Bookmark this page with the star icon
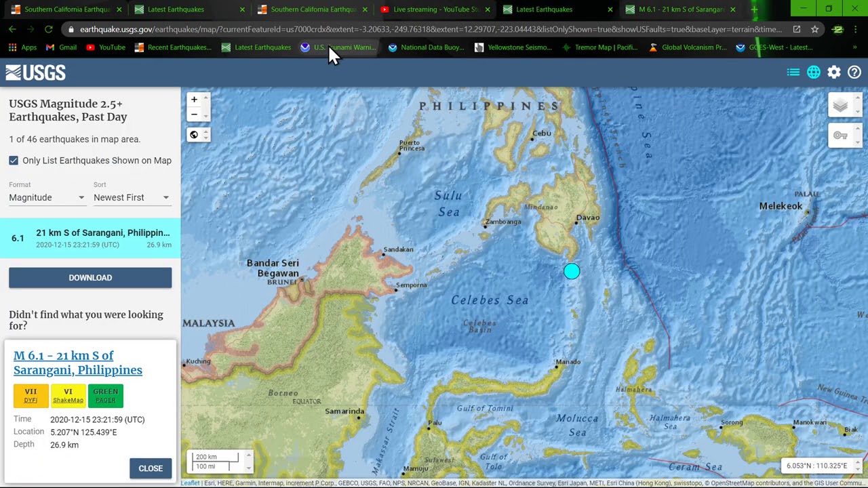The image size is (868, 488). (814, 29)
